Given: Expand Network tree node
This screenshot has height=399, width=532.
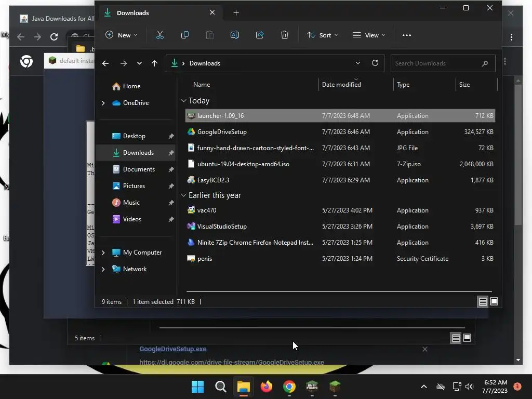Looking at the screenshot, I should 103,269.
